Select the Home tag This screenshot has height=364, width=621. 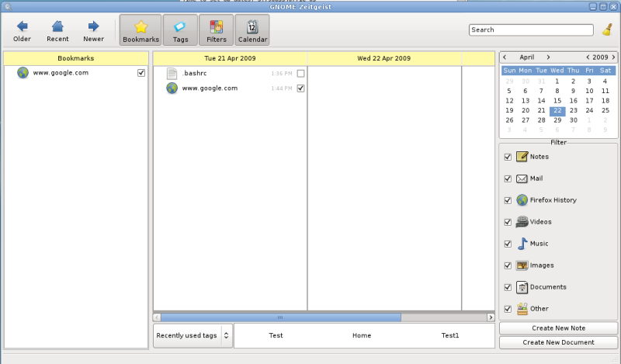pyautogui.click(x=361, y=336)
